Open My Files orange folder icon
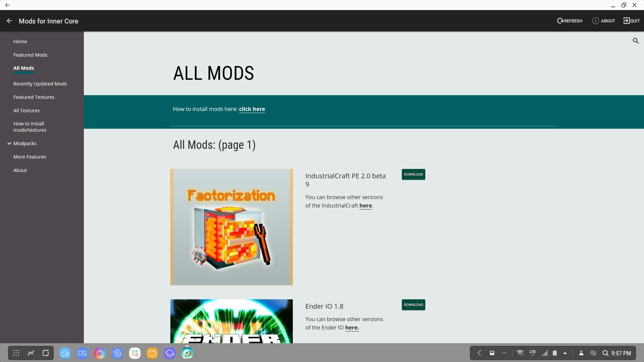Screen dimensions: 644x362 [152, 353]
